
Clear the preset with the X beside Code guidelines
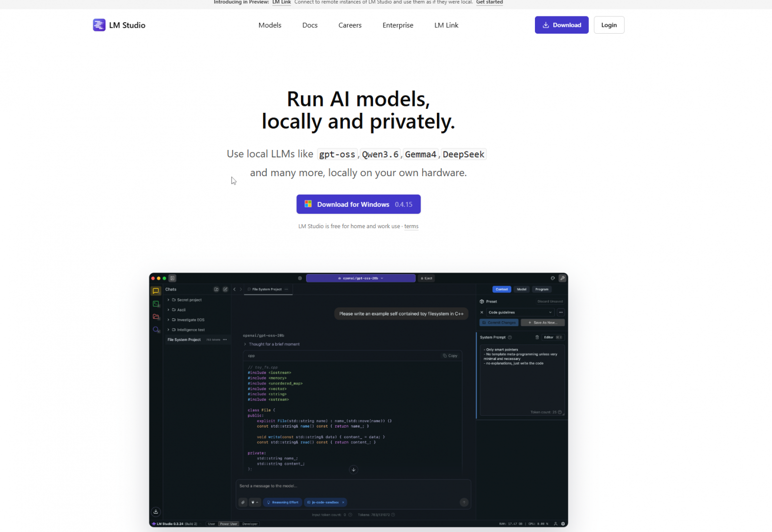(482, 312)
